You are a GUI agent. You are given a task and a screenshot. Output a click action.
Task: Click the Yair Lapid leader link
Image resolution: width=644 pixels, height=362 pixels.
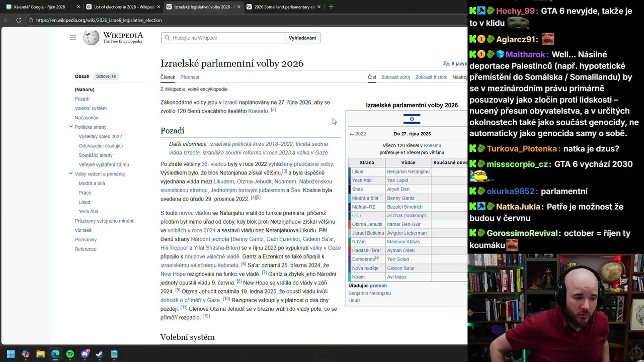coord(397,180)
